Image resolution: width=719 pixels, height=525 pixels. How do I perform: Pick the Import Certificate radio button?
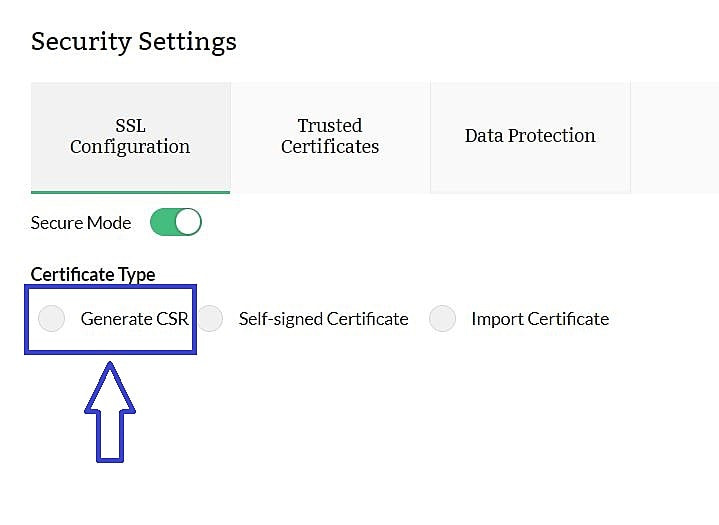point(442,319)
